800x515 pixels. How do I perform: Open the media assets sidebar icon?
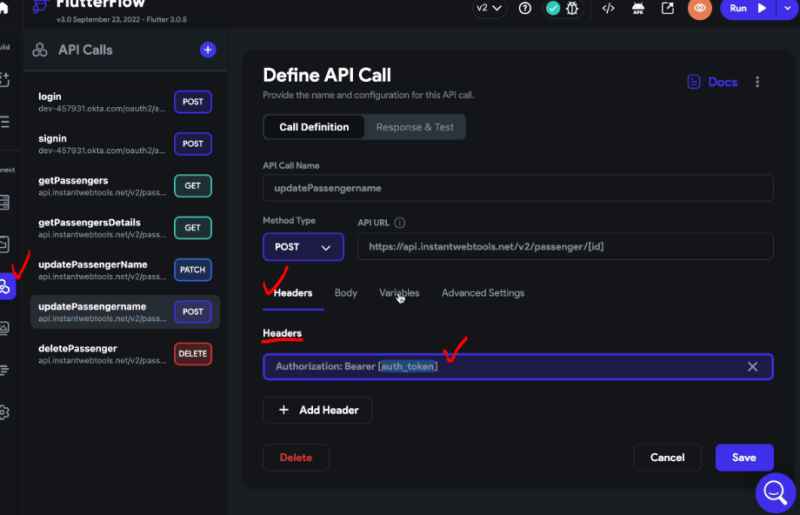coord(5,328)
